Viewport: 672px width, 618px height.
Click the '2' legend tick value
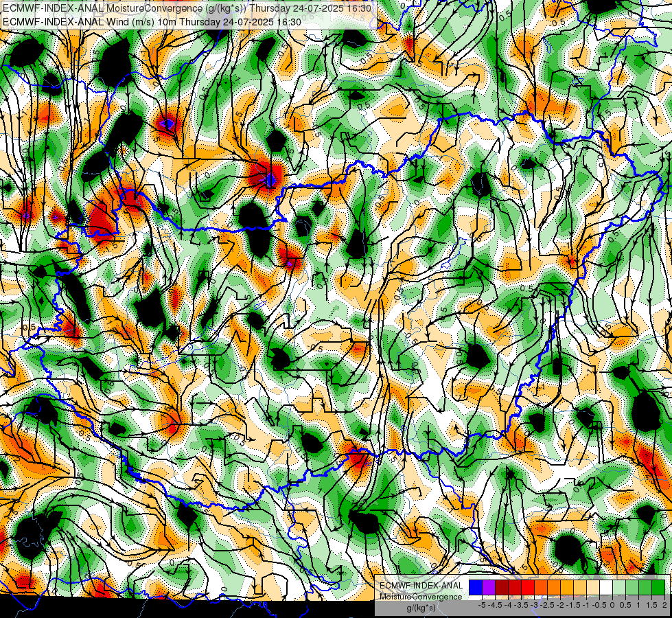[x=664, y=605]
